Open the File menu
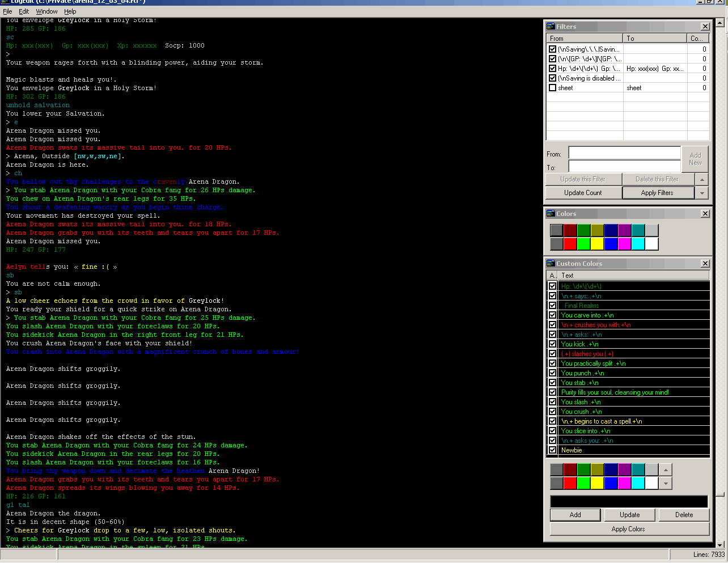Viewport: 728px width, 567px height. point(7,11)
